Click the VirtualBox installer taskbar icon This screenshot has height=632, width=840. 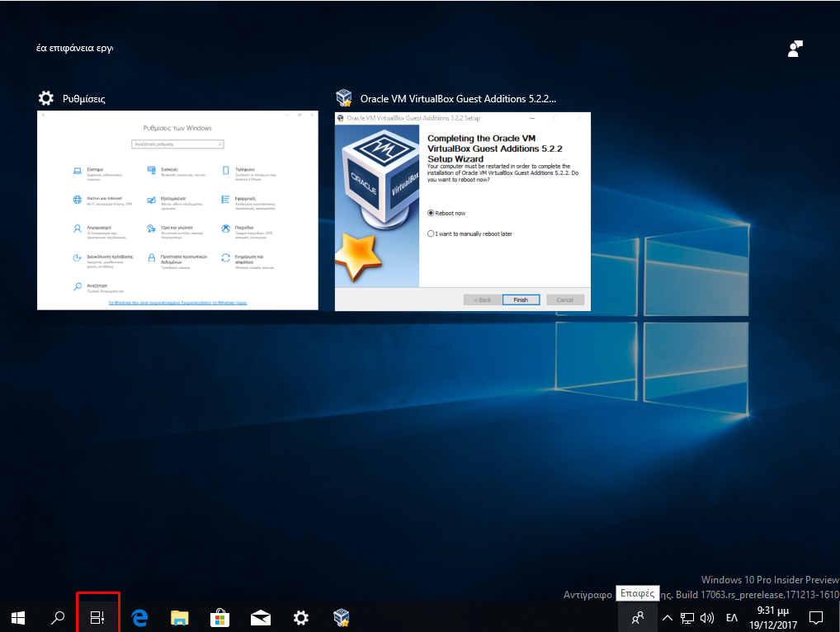342,618
